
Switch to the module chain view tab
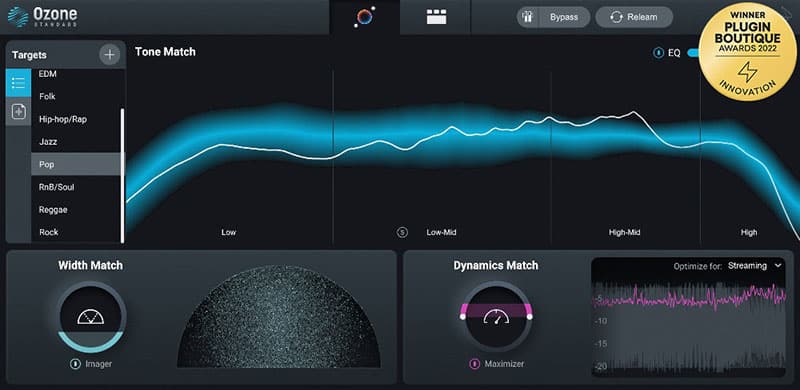(436, 17)
